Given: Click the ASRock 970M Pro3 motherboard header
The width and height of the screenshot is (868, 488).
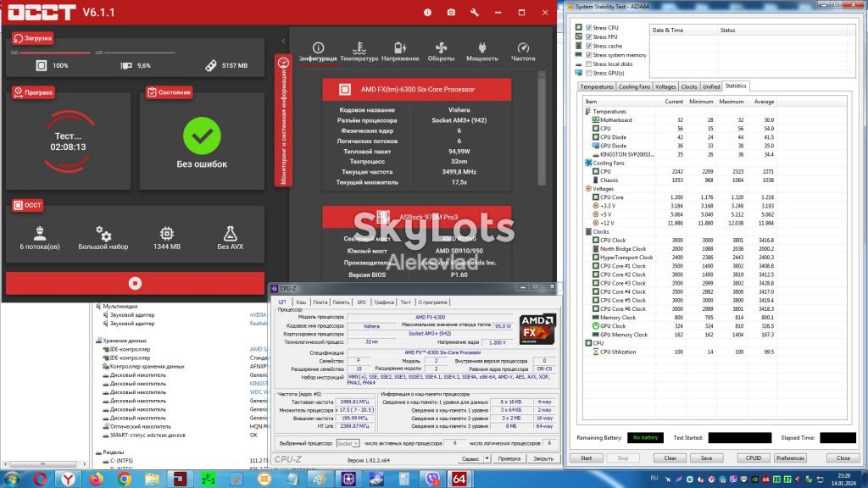Looking at the screenshot, I should 416,217.
